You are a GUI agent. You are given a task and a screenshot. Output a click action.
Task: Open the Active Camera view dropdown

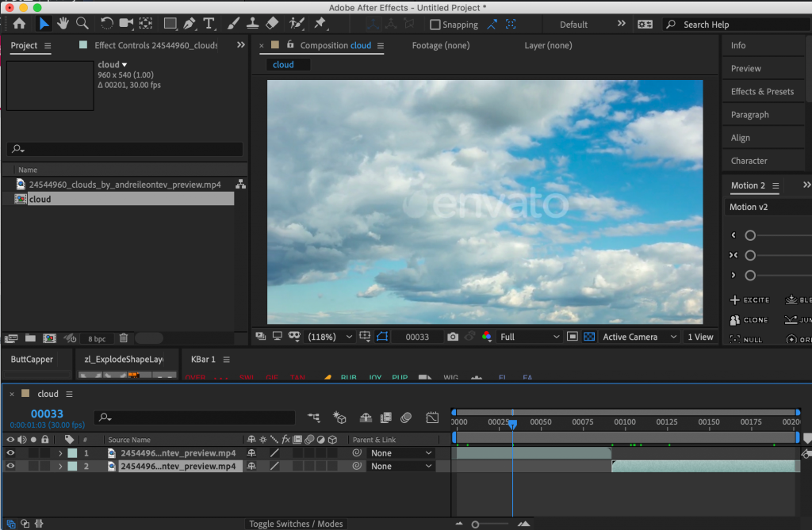click(639, 337)
